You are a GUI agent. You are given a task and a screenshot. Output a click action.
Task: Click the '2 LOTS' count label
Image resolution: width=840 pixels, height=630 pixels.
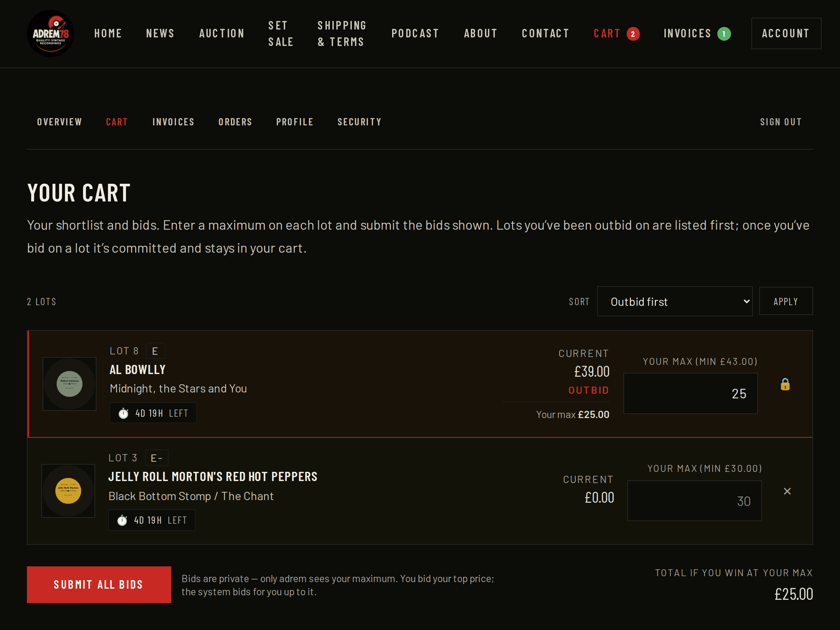point(41,302)
